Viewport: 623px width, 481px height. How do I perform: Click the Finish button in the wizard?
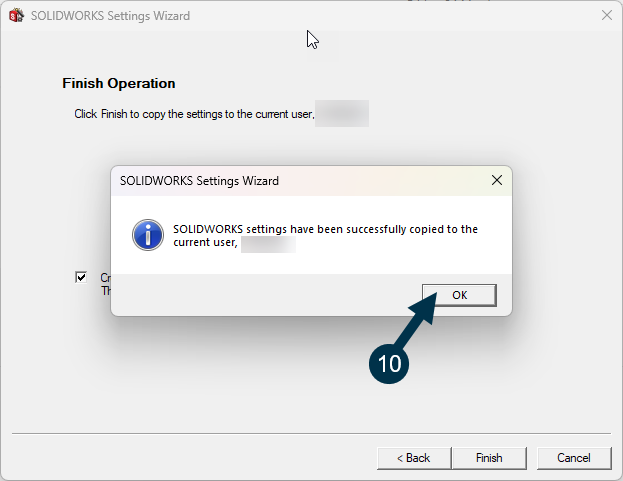pyautogui.click(x=489, y=458)
